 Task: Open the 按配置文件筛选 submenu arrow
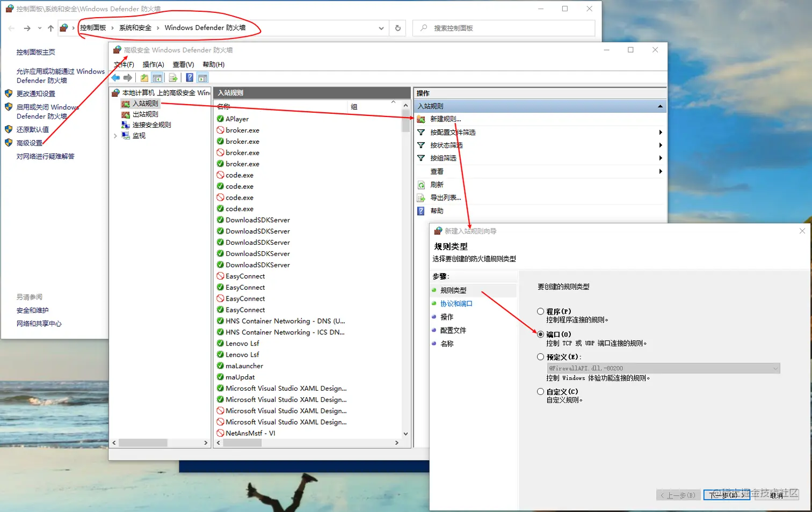pos(661,132)
